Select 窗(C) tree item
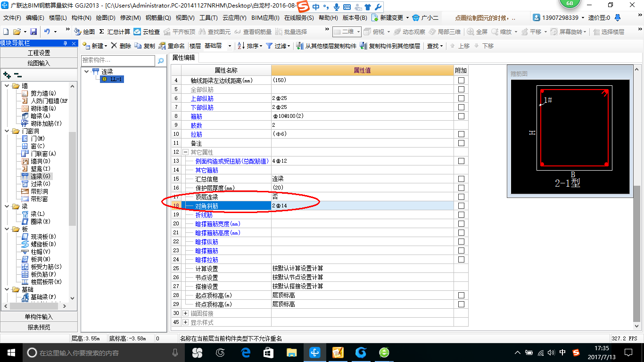This screenshot has height=362, width=644. click(38, 146)
